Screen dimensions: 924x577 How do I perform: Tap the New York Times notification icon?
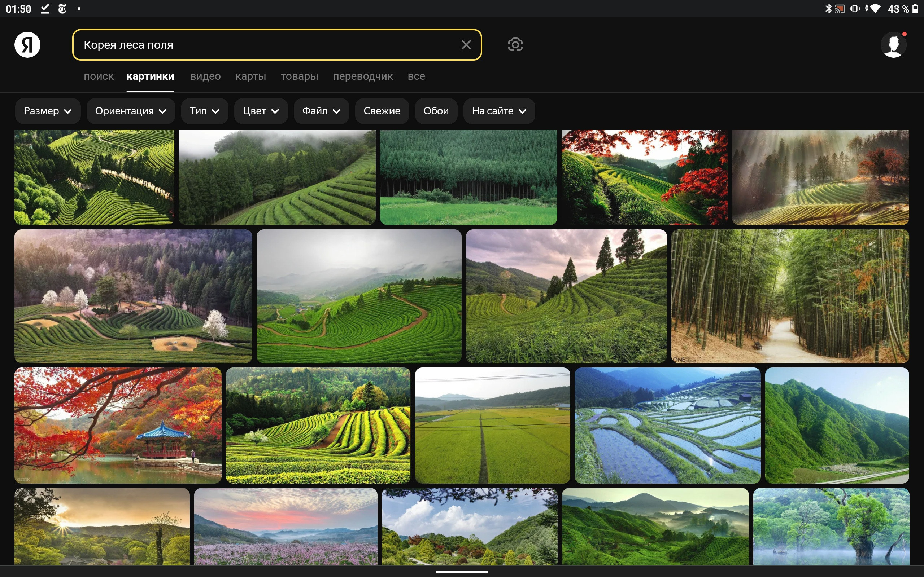62,9
